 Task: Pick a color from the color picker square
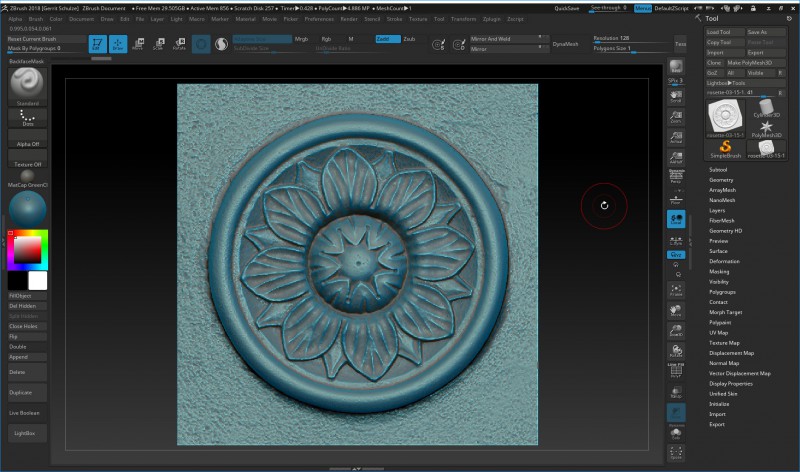[x=27, y=250]
